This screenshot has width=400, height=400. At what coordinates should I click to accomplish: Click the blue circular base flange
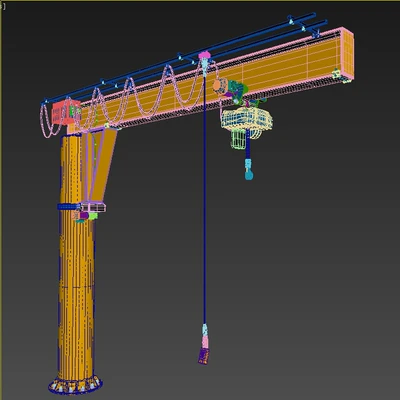75,385
